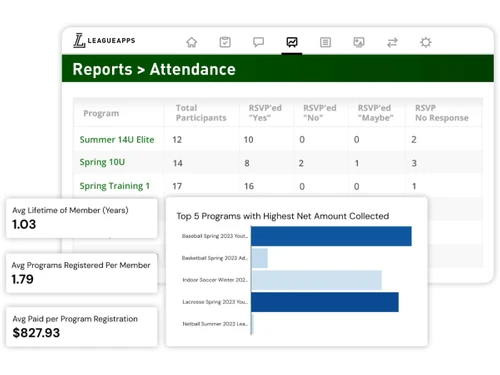Click the RSVP'ed "Yes" column header
500x375 pixels.
click(265, 113)
